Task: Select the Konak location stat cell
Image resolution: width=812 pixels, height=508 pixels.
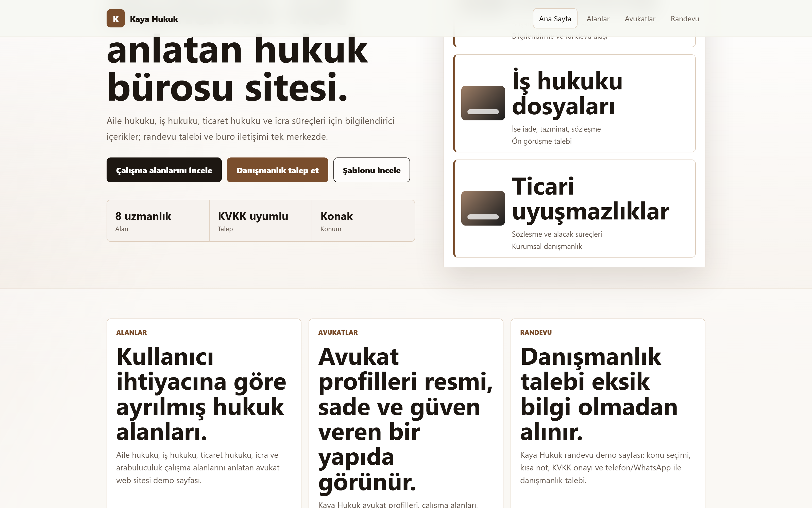Action: [363, 221]
